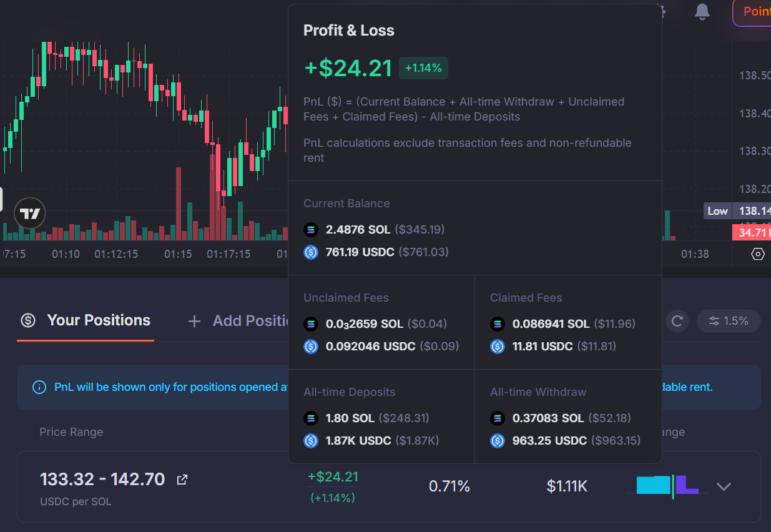
Task: Click SOL icon under Claimed Fees
Action: (498, 324)
